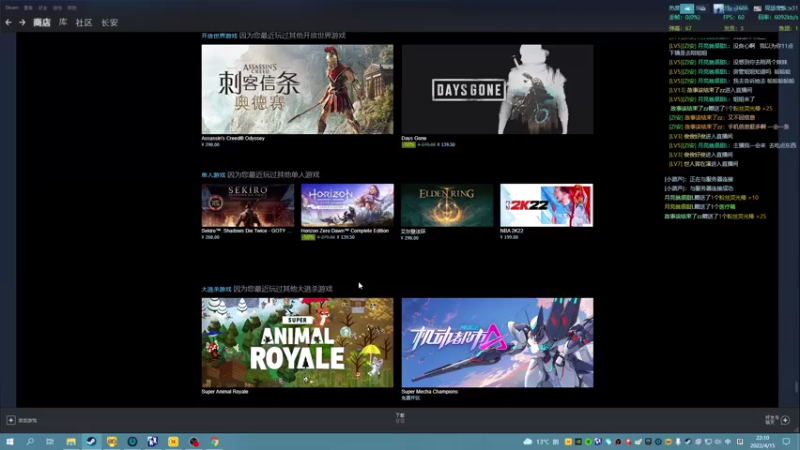Open Super Mecha Champions banner
The image size is (800, 450).
coord(497,342)
